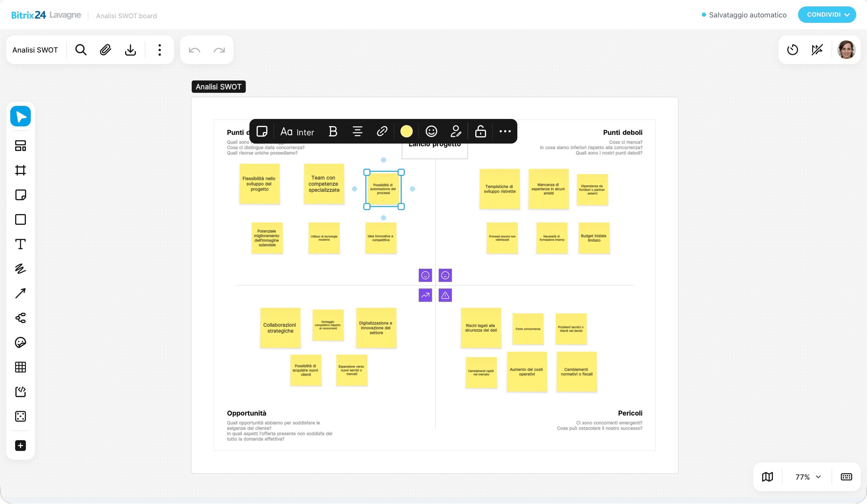Select the arrow connector tool
Viewport: 867px width, 504px height.
pos(20,293)
